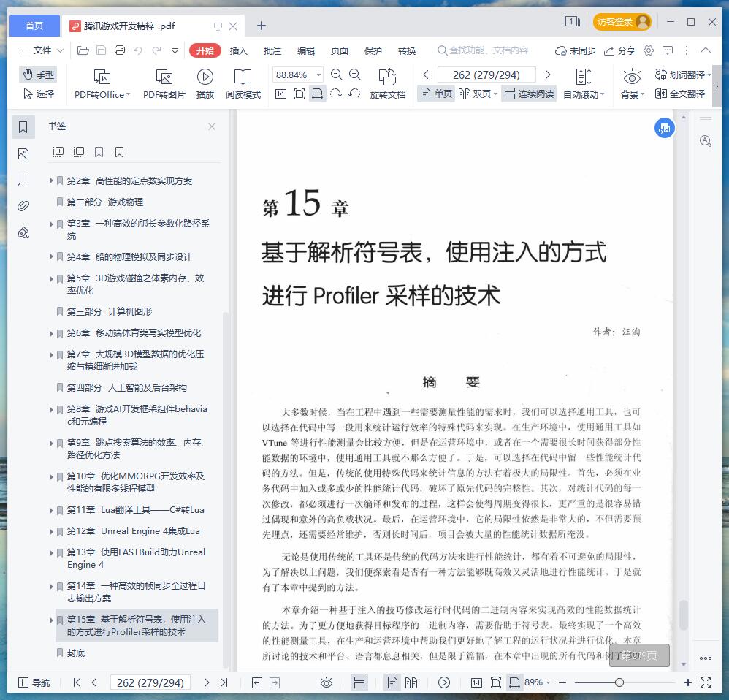Click the blue floating convert button
This screenshot has width=729, height=700.
tap(665, 128)
